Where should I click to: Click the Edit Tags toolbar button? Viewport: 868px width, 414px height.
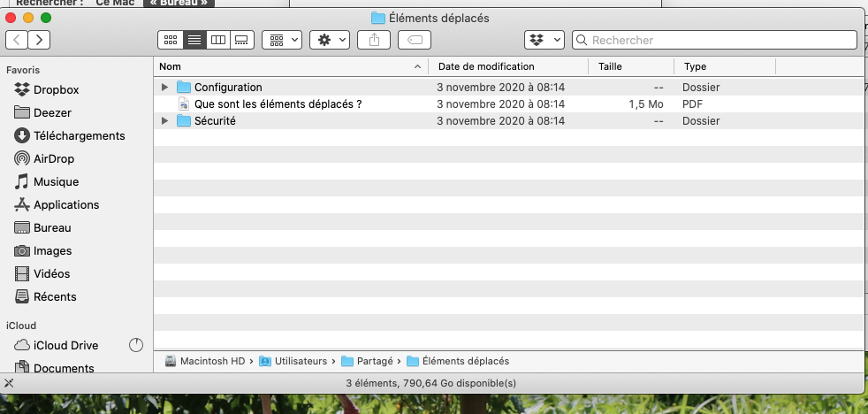[x=415, y=40]
